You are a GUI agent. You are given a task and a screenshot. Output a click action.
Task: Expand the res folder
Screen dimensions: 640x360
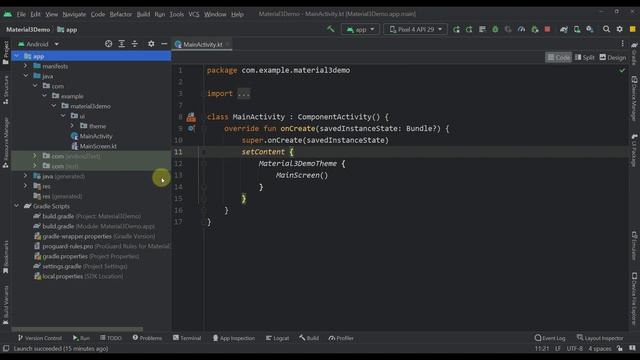point(26,186)
